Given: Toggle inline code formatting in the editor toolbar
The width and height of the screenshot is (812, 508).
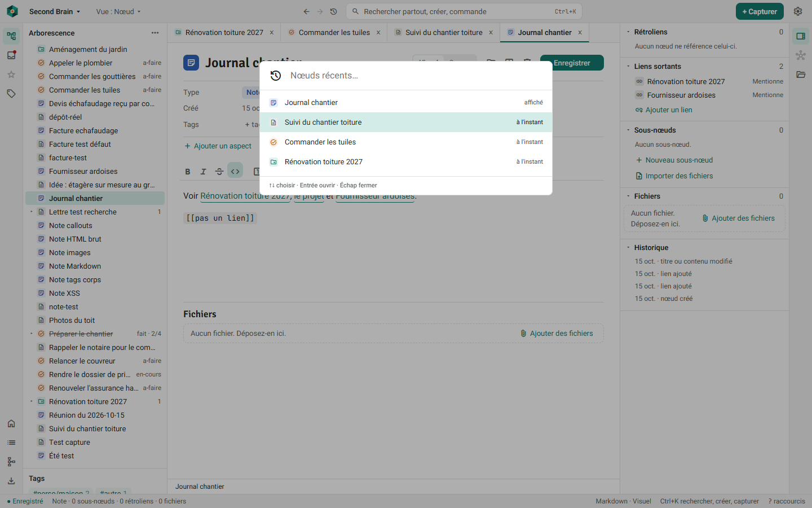Looking at the screenshot, I should (235, 172).
